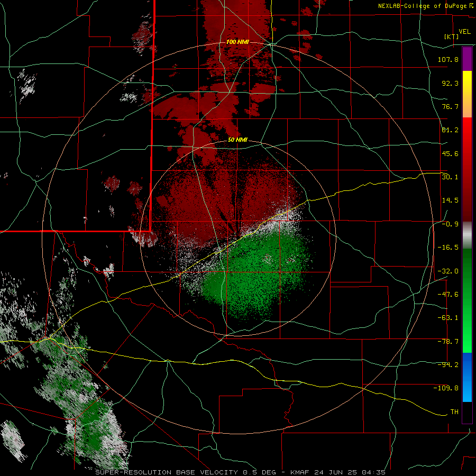
Task: Click the Super-Resolution Base Velocity caption
Action: [241, 472]
